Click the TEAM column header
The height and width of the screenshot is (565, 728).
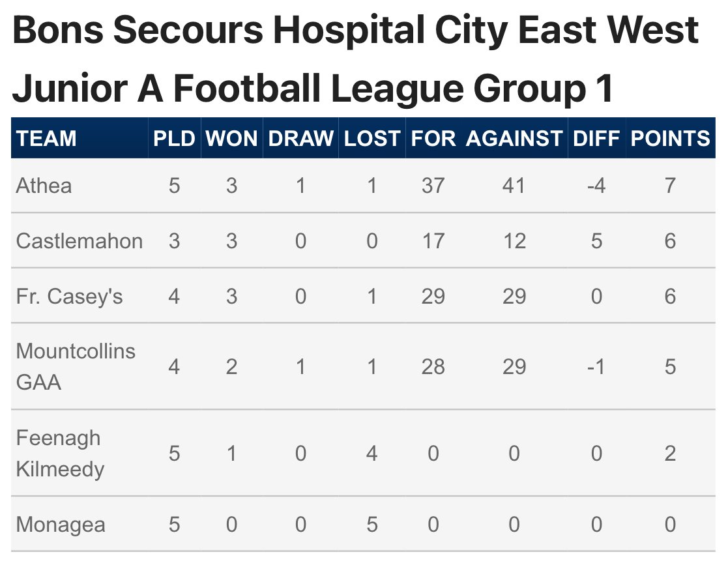(46, 138)
